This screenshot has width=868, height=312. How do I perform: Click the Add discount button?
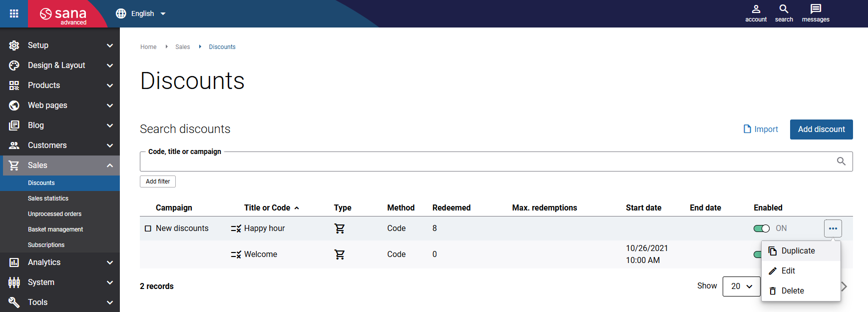[821, 129]
